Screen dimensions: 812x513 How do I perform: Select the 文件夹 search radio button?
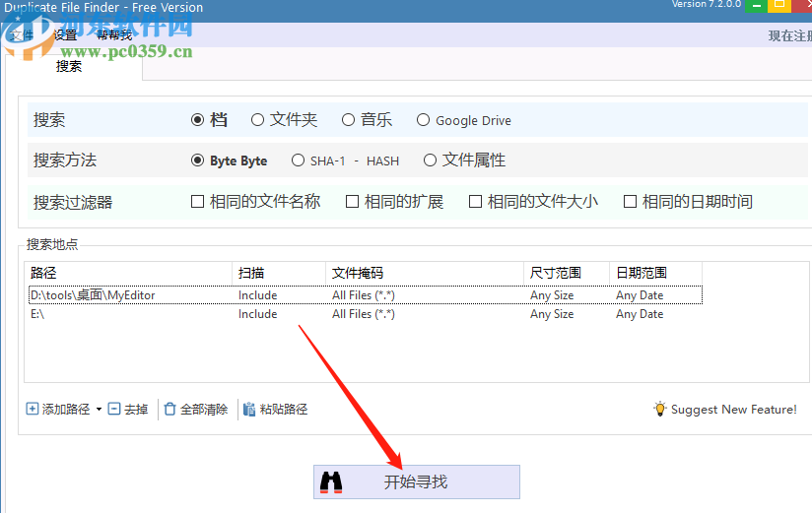pyautogui.click(x=257, y=120)
